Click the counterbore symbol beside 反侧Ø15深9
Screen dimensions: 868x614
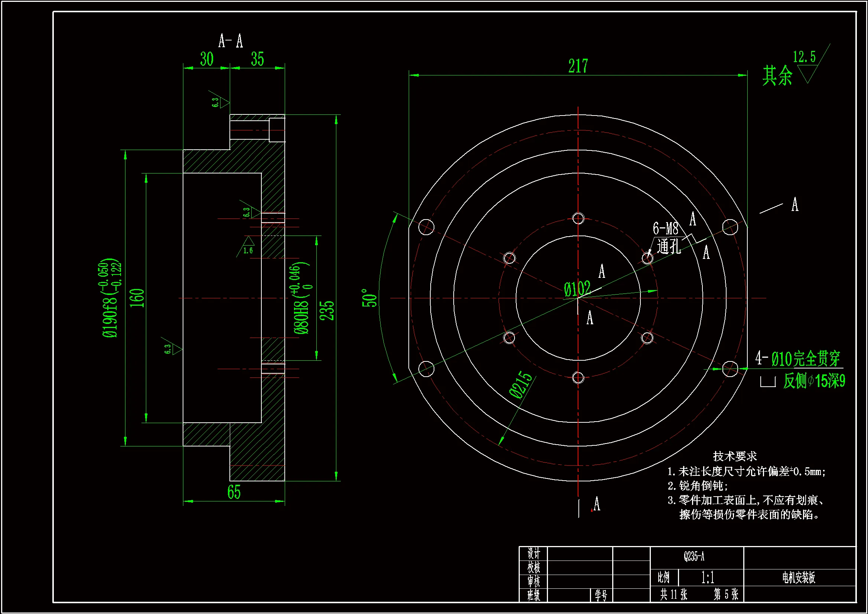(768, 382)
